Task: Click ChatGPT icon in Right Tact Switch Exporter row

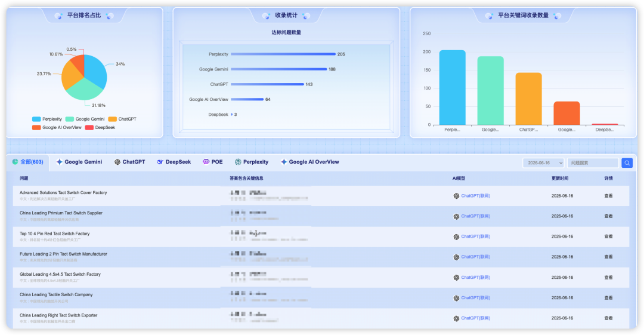Action: (456, 318)
